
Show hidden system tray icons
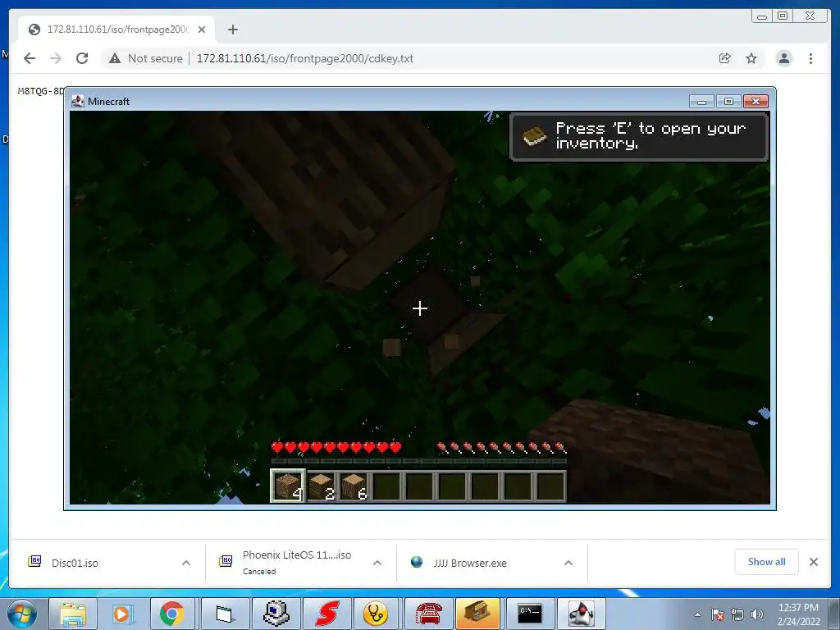point(697,614)
